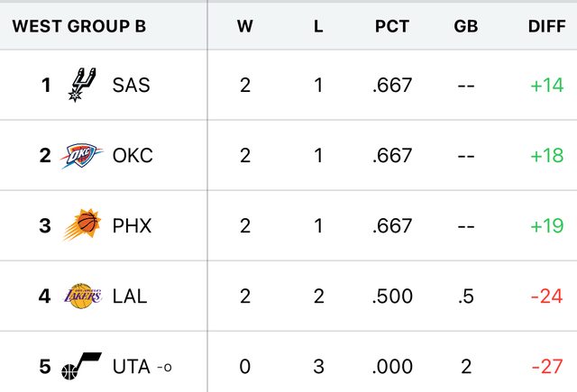Click the .500 win percentage for LAL

point(392,296)
